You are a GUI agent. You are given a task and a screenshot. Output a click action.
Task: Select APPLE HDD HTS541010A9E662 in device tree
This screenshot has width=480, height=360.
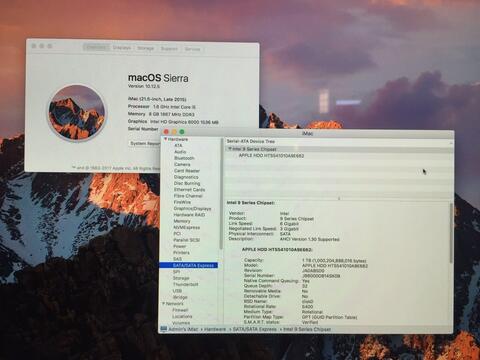[x=271, y=155]
